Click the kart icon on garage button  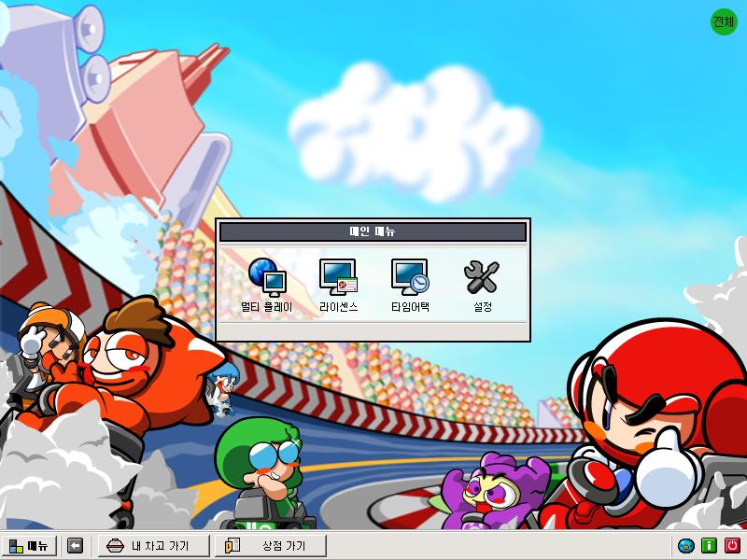click(116, 546)
